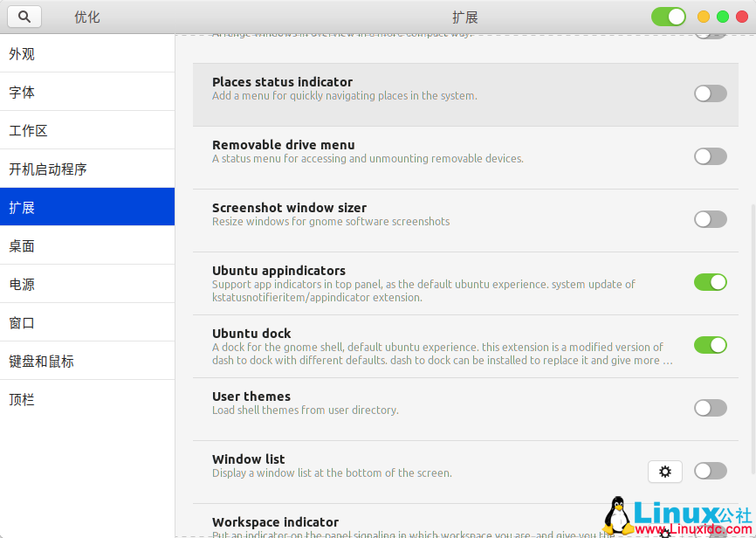Open the 外观 section
Image resolution: width=756 pixels, height=538 pixels.
[x=87, y=53]
